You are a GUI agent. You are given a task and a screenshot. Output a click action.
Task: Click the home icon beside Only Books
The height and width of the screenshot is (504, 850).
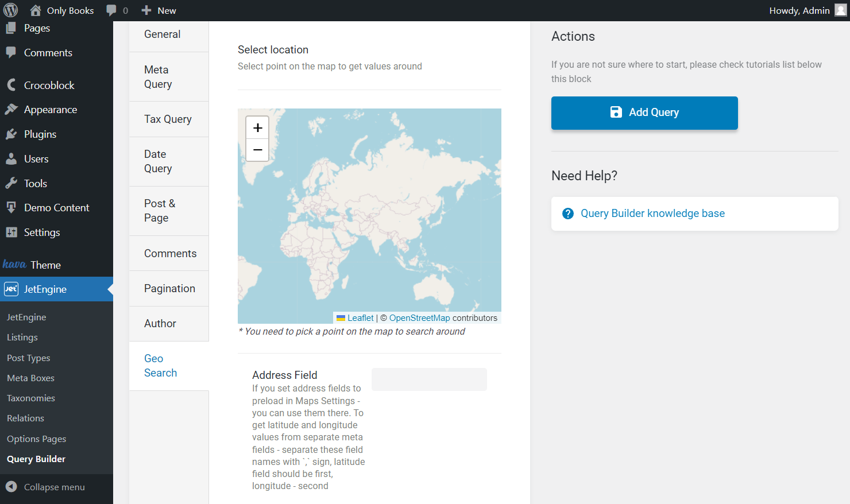[36, 10]
